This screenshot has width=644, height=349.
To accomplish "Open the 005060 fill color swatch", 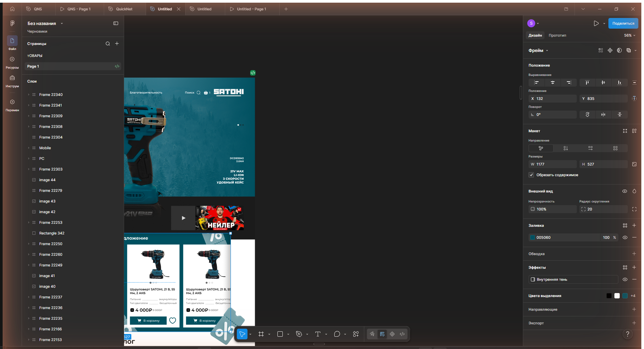I will tap(533, 237).
